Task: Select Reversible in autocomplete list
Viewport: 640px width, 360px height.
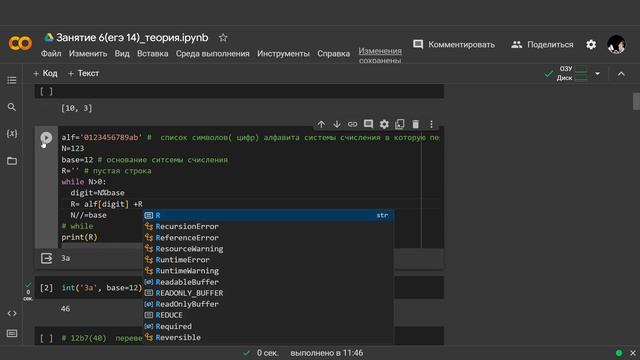Action: tap(269, 338)
